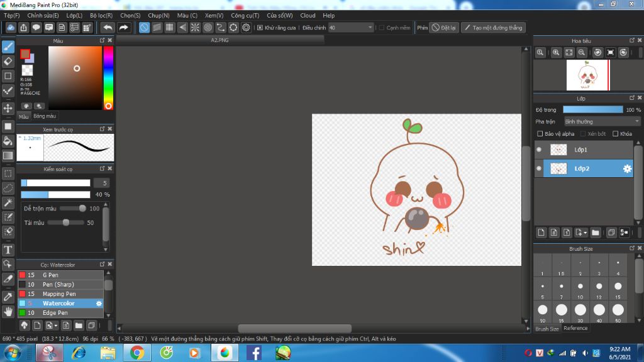This screenshot has height=362, width=644.
Task: Hide the Lớp2 layer visibility dot
Action: pyautogui.click(x=539, y=168)
